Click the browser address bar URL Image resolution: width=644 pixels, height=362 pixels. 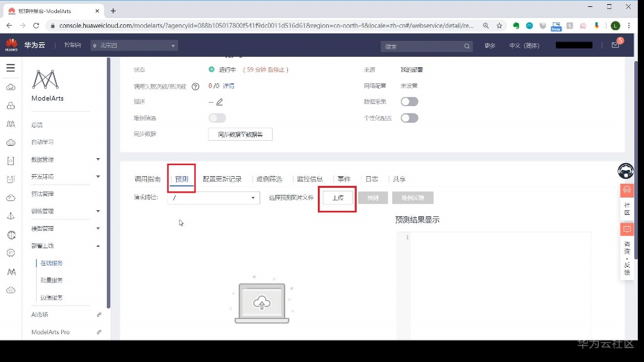(266, 26)
